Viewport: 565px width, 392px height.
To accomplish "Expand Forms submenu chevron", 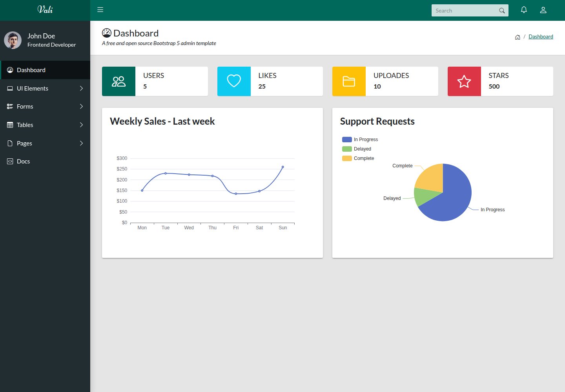I will (x=81, y=106).
